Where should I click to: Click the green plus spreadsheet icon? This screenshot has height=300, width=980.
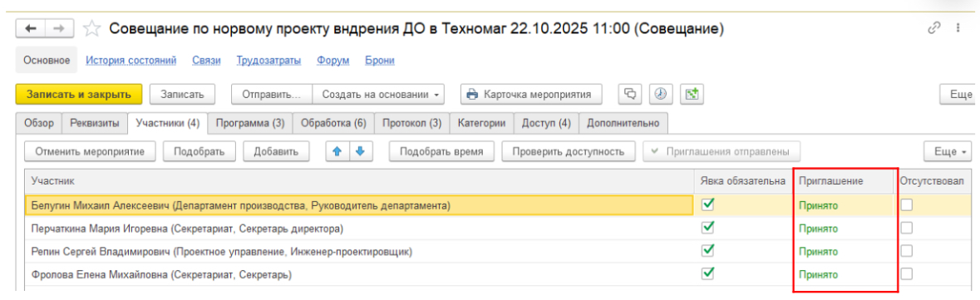click(692, 95)
